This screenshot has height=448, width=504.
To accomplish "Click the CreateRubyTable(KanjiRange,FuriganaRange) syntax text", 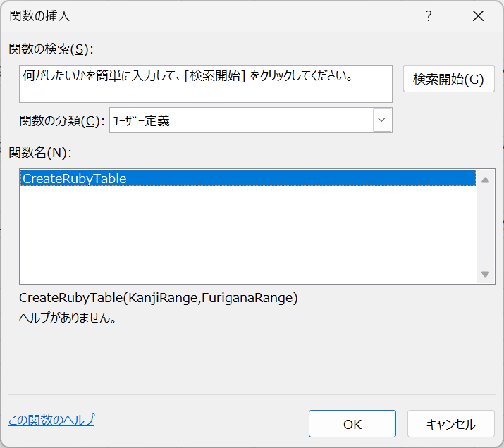I will (x=159, y=298).
